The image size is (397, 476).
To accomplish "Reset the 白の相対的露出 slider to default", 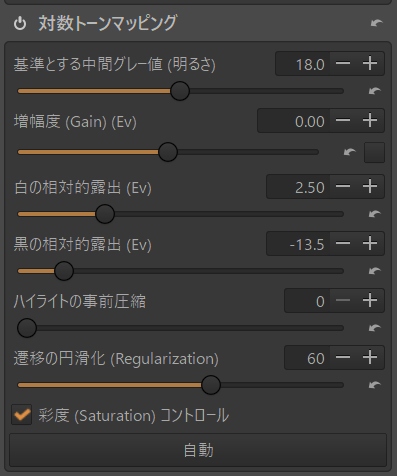I will [x=375, y=214].
